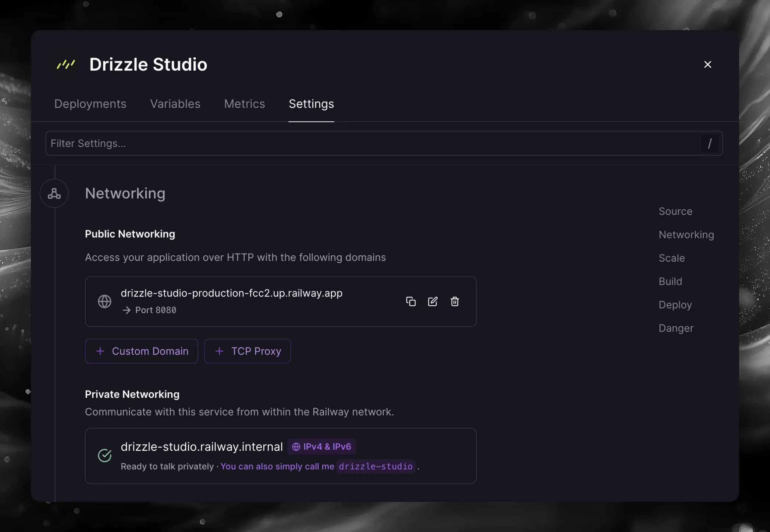The image size is (770, 532).
Task: Open the Variables tab
Action: [x=175, y=104]
